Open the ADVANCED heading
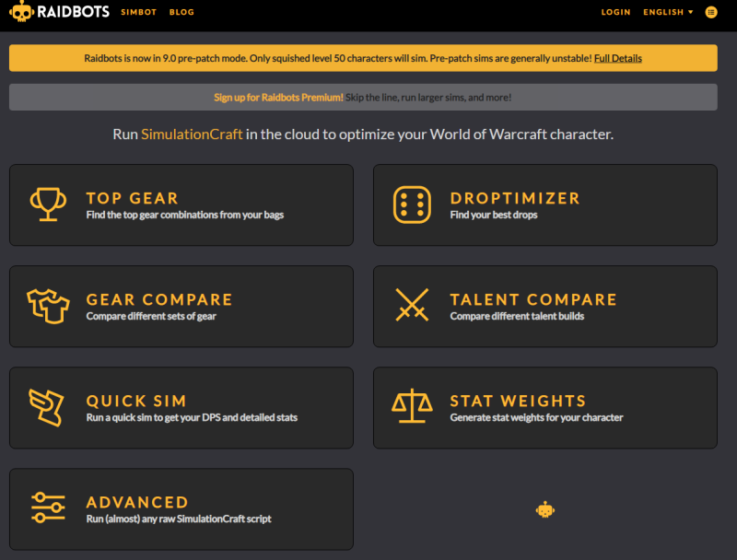737x560 pixels. pyautogui.click(x=136, y=503)
